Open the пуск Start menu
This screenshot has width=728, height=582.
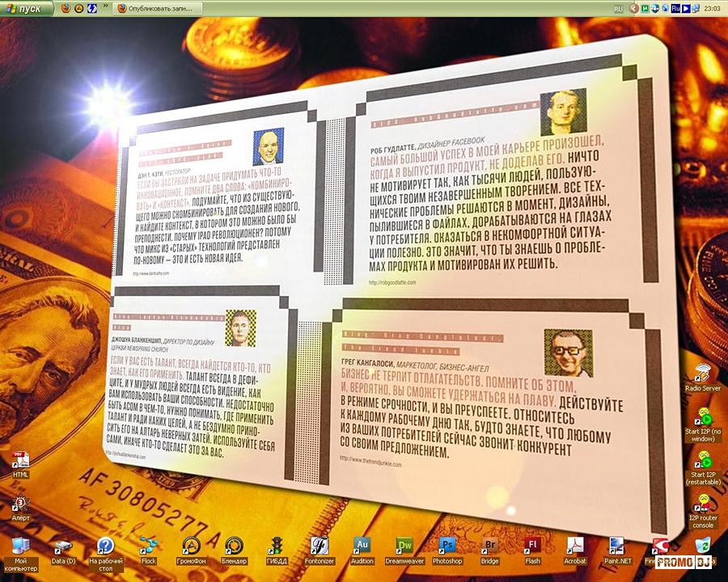(26, 8)
